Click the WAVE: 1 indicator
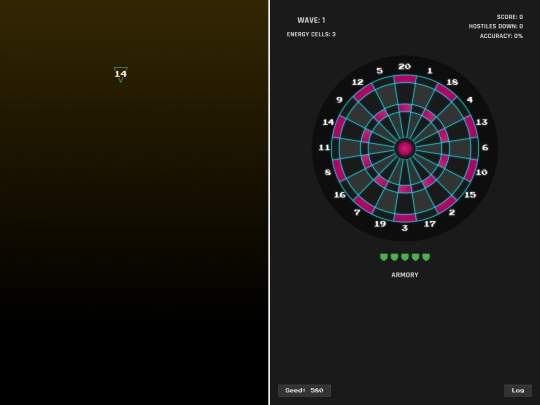This screenshot has width=540, height=405. (311, 20)
